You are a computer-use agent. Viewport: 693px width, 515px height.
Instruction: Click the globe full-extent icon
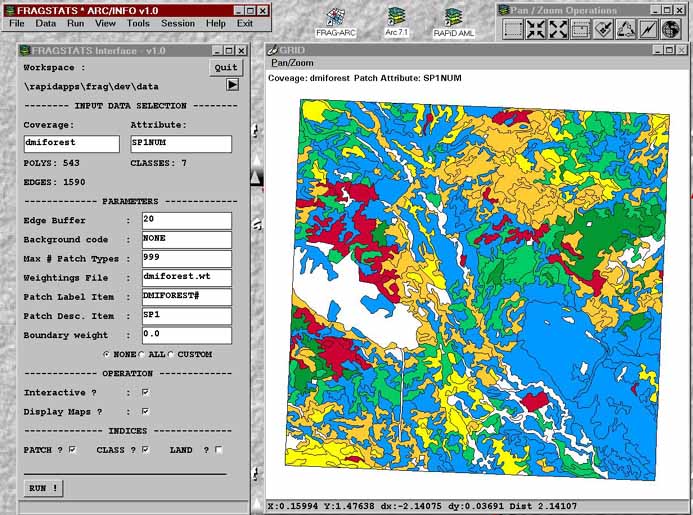671,30
